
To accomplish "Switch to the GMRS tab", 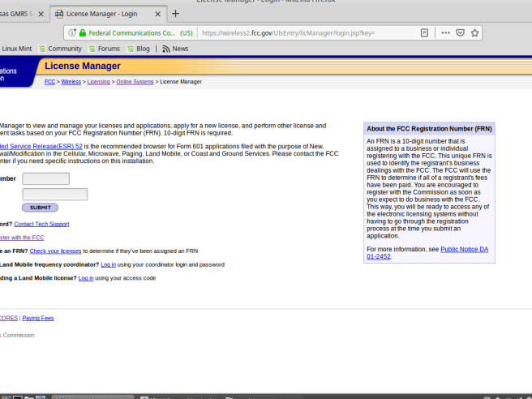I will [23, 14].
